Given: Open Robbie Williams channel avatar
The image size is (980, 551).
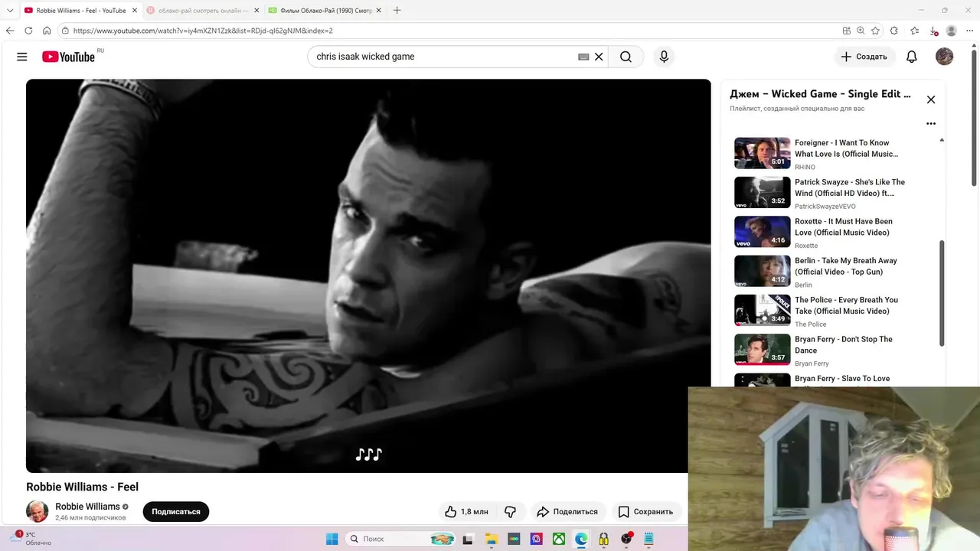Looking at the screenshot, I should point(37,511).
